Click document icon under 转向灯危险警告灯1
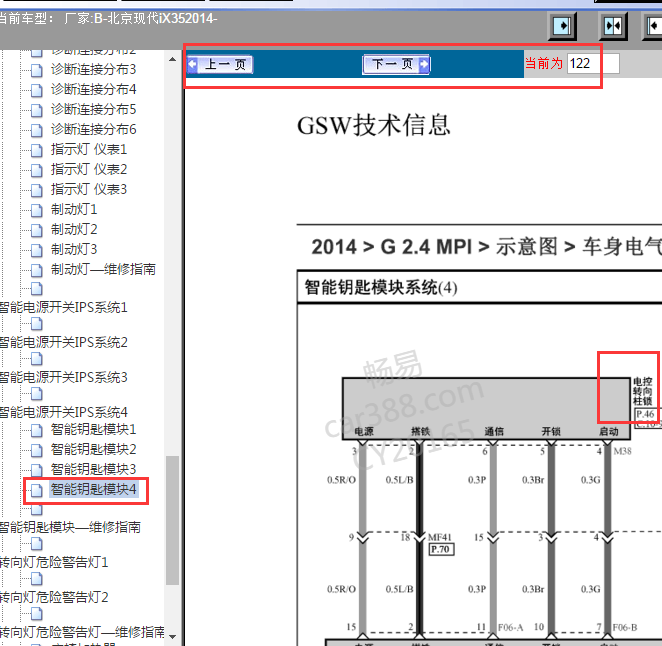The width and height of the screenshot is (662, 646). pyautogui.click(x=37, y=579)
